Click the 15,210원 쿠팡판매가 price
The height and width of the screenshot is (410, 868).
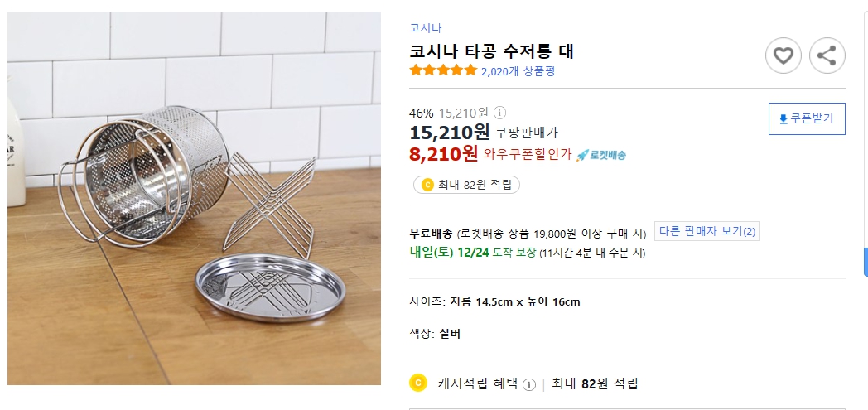450,132
